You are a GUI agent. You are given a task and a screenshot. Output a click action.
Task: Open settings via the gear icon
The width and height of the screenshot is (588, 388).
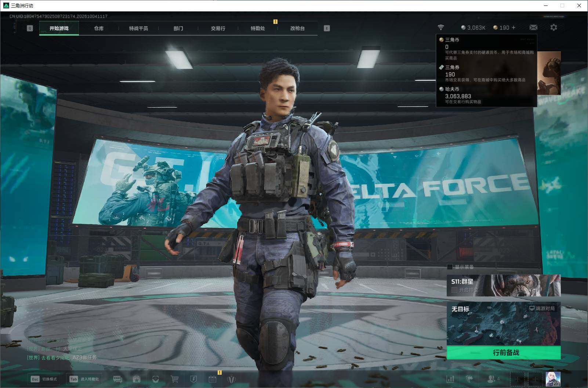553,28
